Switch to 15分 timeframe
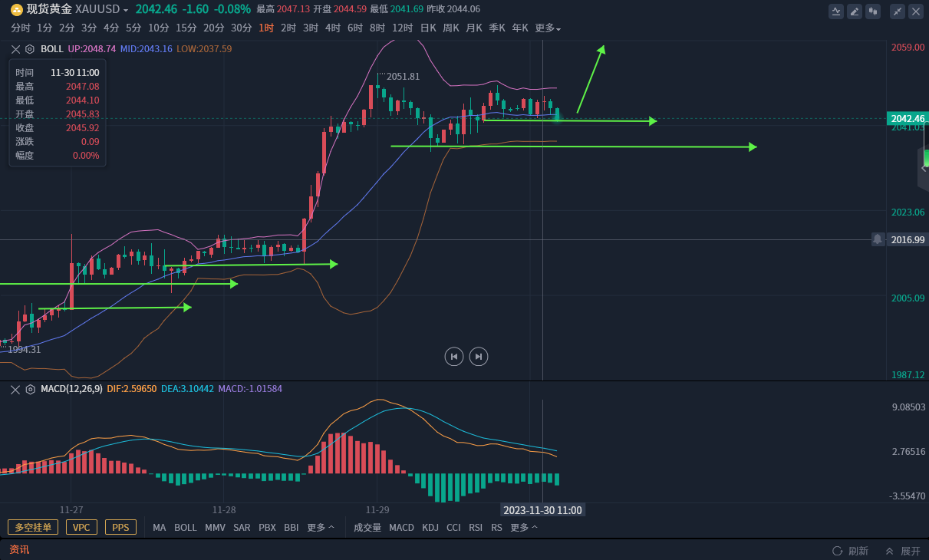The image size is (929, 560). coord(186,28)
